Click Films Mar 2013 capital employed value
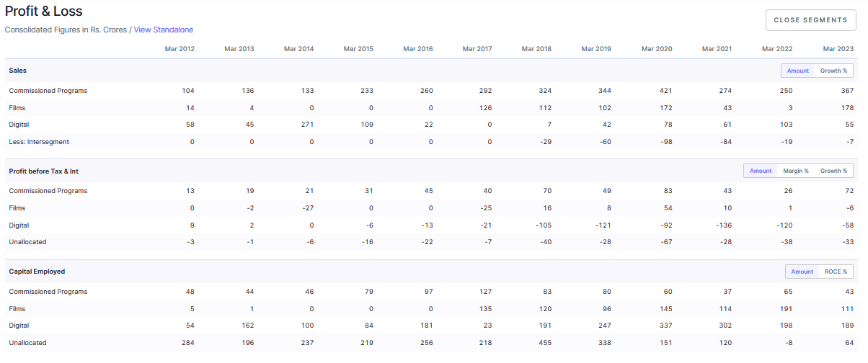 click(x=252, y=308)
